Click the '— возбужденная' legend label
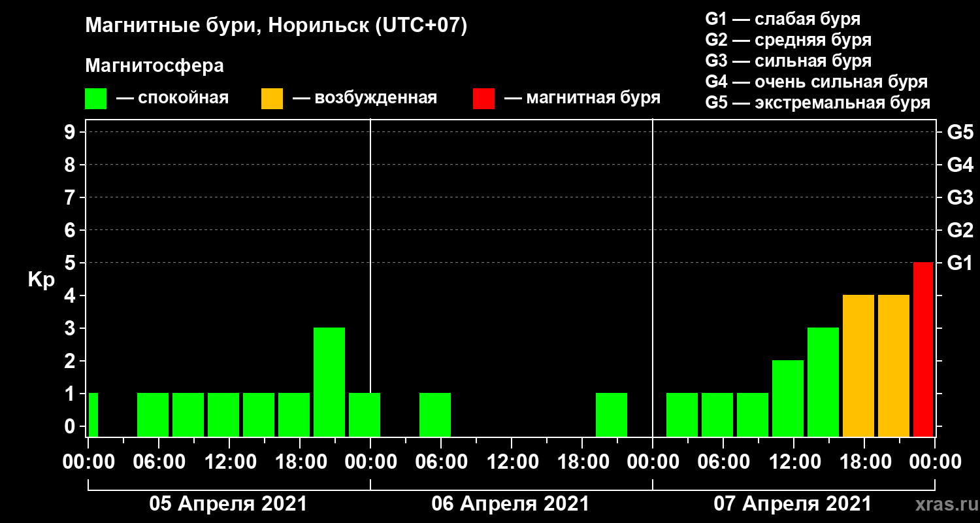The height and width of the screenshot is (523, 980). click(365, 99)
